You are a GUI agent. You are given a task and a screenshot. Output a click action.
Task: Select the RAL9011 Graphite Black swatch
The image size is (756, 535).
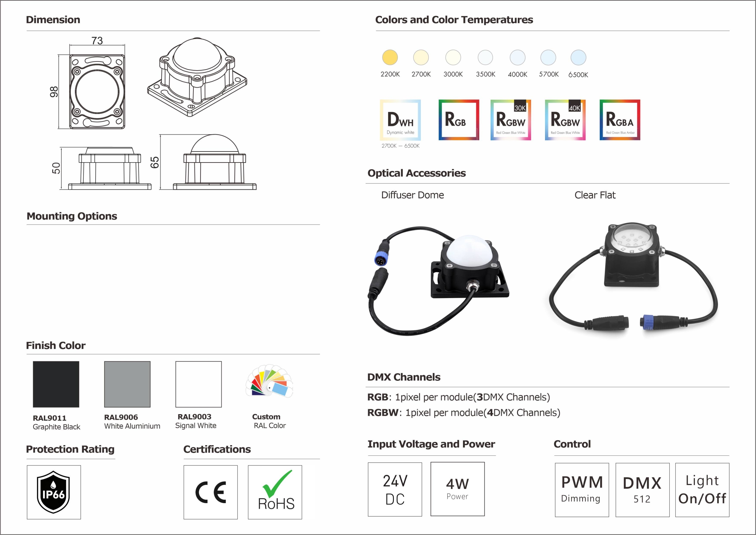pyautogui.click(x=56, y=384)
